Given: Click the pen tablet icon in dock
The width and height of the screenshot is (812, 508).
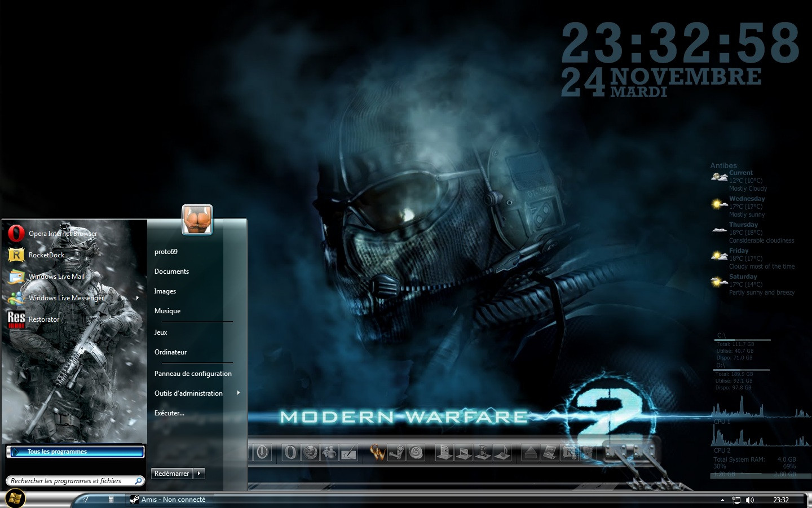Looking at the screenshot, I should pyautogui.click(x=348, y=452).
